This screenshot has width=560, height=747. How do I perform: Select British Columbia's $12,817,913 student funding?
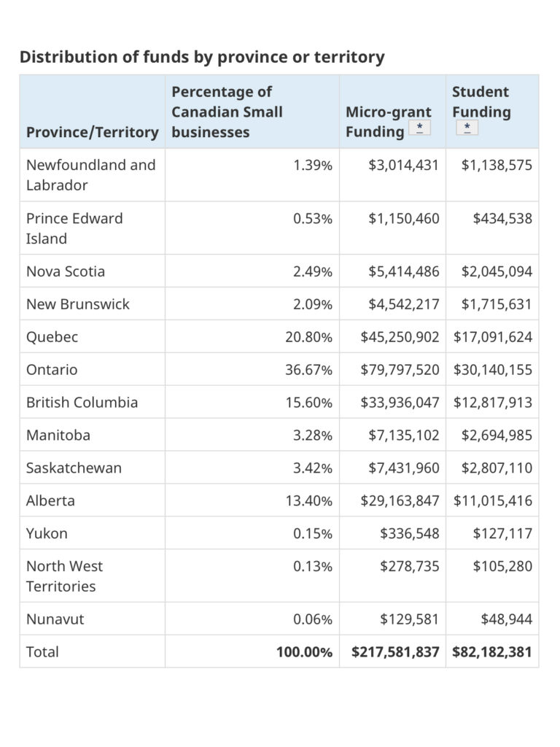tap(492, 403)
